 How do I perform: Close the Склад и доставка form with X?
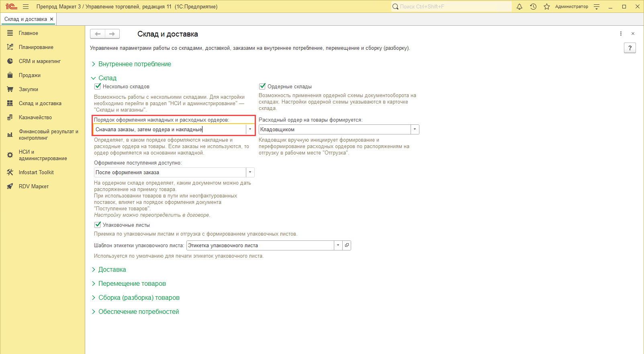(x=633, y=34)
